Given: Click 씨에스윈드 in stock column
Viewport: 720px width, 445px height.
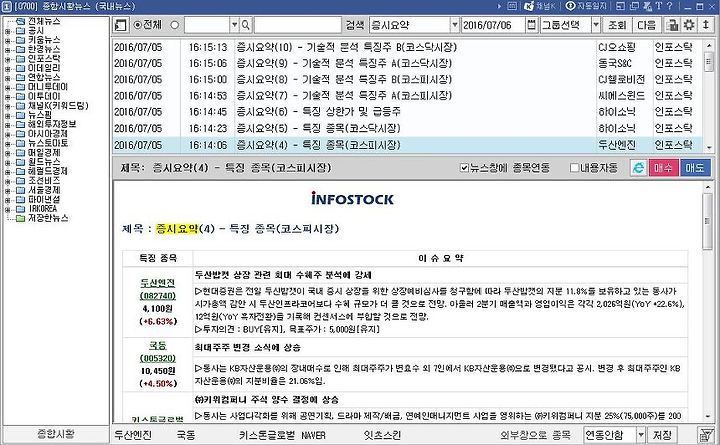Looking at the screenshot, I should pos(621,96).
